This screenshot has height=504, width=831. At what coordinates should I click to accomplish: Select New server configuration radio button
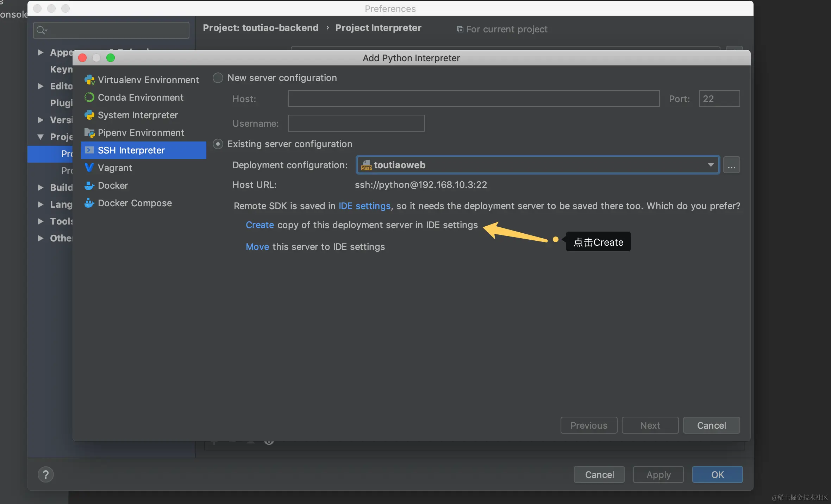[x=218, y=78]
